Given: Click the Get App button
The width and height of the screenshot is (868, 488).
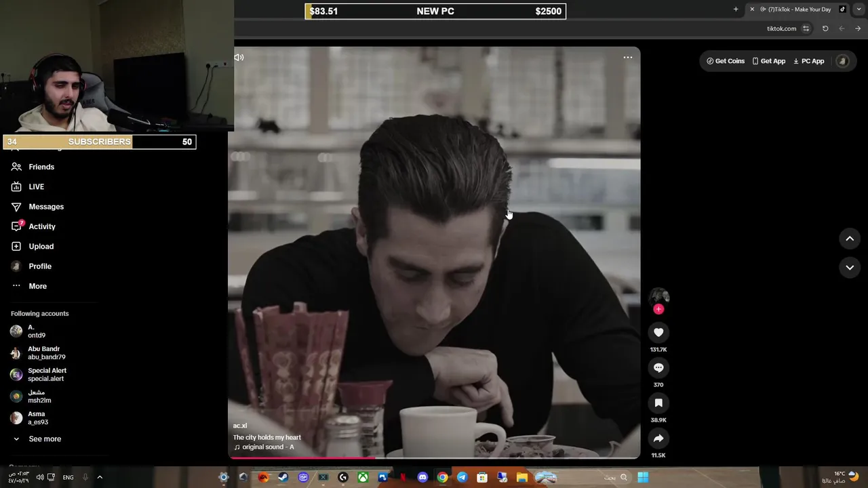Looking at the screenshot, I should tap(769, 61).
